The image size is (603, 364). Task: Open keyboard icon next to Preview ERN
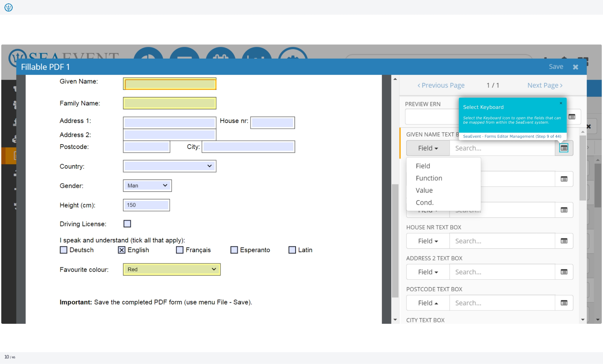(x=572, y=117)
